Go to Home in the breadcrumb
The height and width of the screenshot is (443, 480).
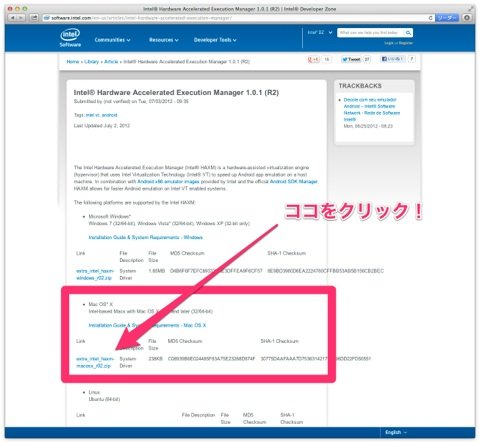point(73,62)
